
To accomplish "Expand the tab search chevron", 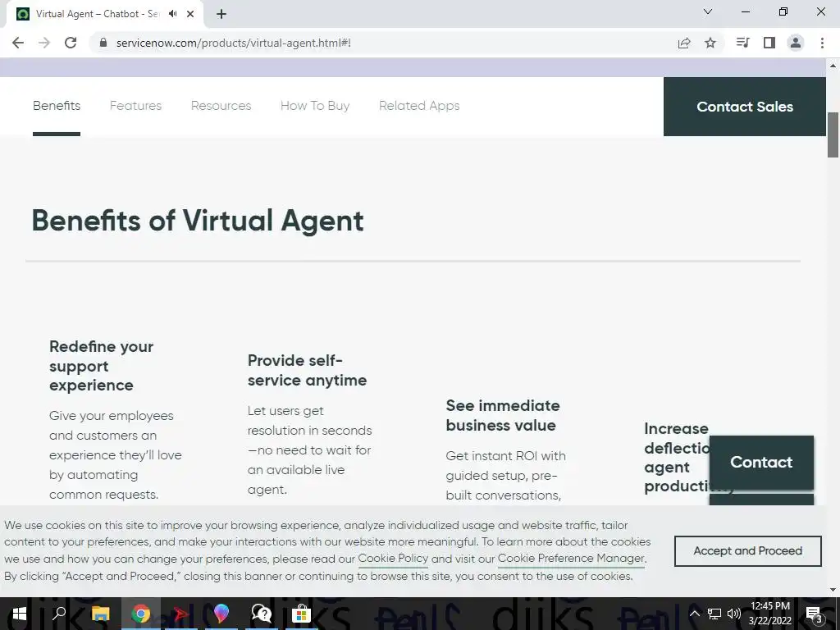I will click(708, 11).
